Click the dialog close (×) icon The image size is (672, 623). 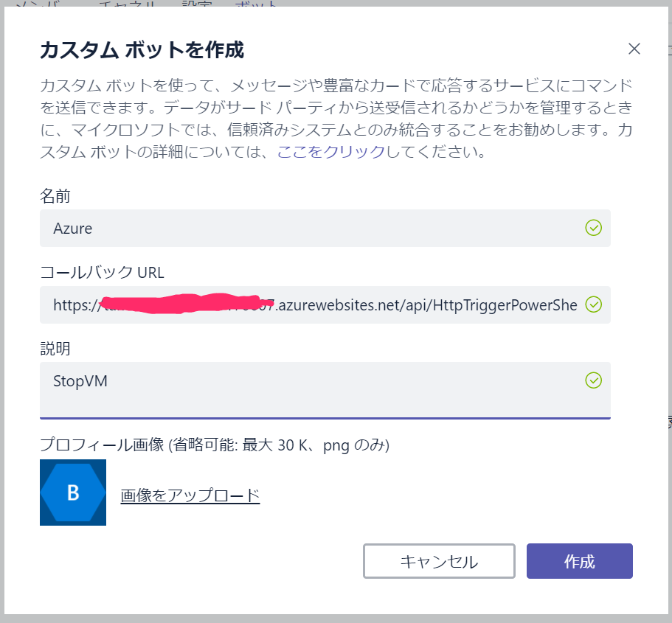point(634,49)
